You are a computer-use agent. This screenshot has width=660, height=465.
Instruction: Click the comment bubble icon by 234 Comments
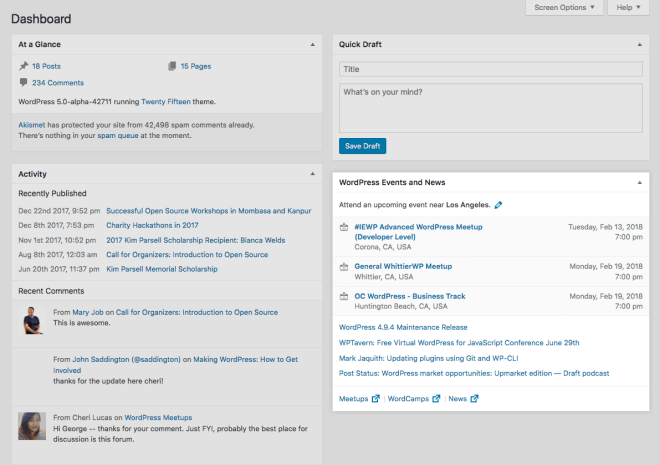tap(24, 82)
